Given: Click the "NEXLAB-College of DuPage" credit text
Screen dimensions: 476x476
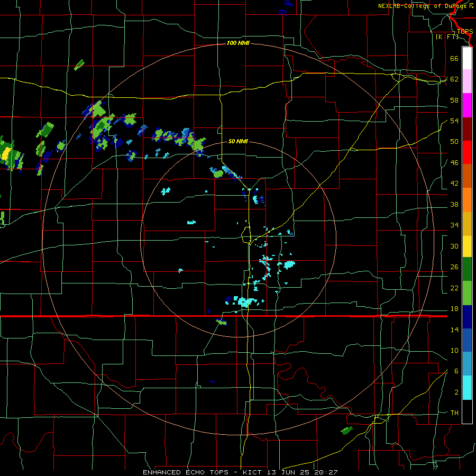Looking at the screenshot, I should 422,6.
